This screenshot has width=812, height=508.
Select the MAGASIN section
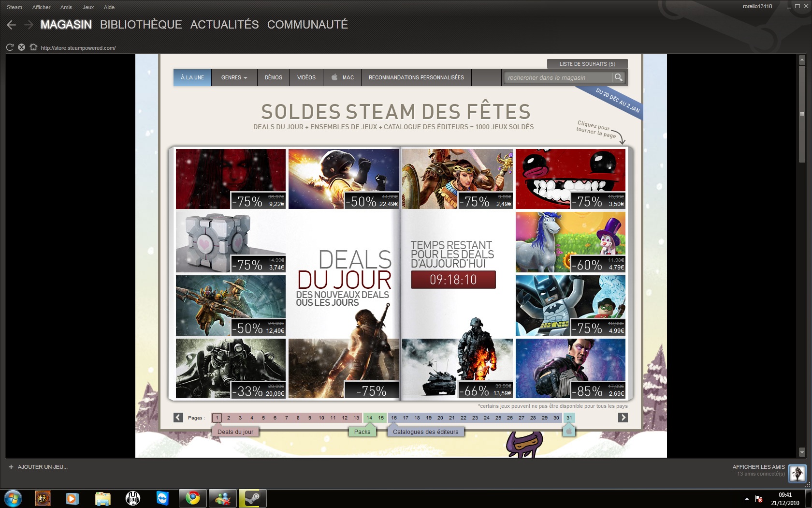point(66,25)
